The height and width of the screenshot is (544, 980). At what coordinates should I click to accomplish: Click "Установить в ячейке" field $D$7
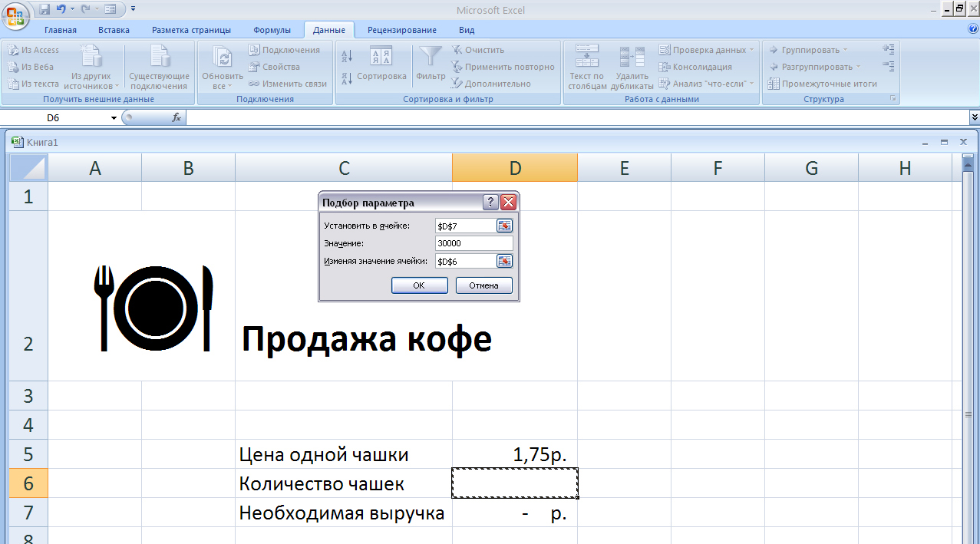pos(465,226)
